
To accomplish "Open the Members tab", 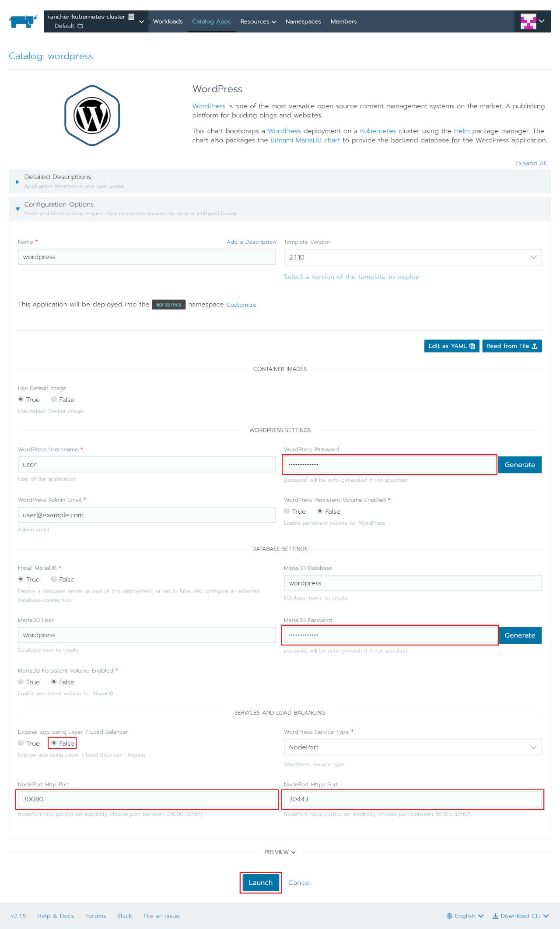I will [343, 21].
